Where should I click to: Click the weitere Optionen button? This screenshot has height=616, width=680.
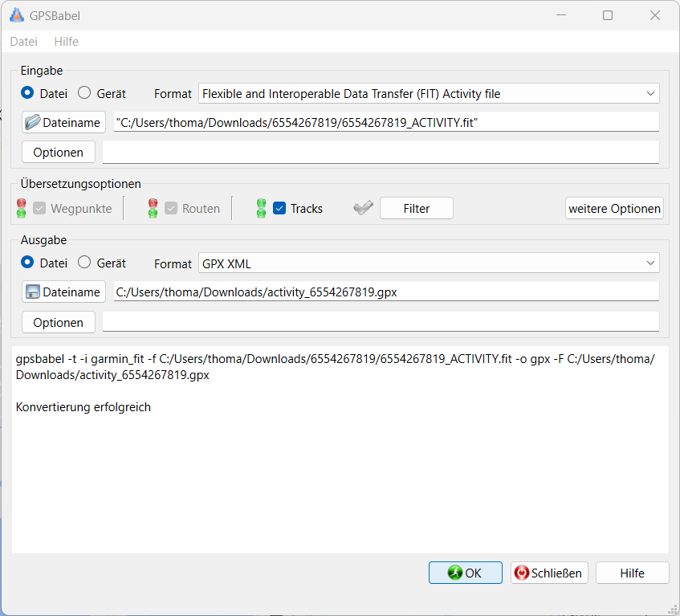[614, 209]
